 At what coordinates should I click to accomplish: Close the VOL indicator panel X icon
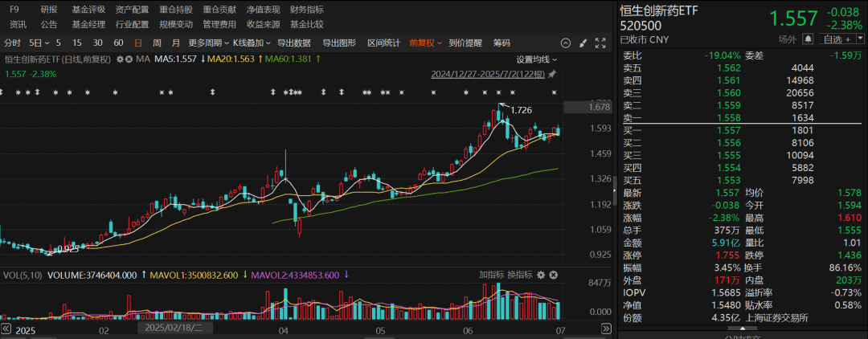point(552,275)
